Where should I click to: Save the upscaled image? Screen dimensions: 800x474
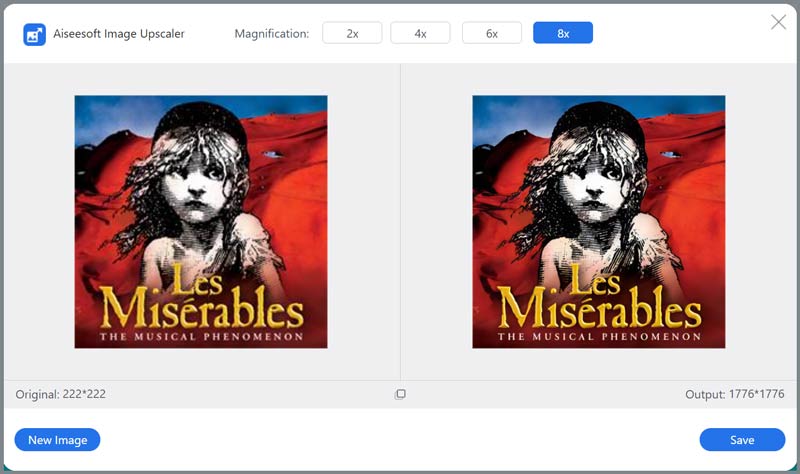[742, 440]
